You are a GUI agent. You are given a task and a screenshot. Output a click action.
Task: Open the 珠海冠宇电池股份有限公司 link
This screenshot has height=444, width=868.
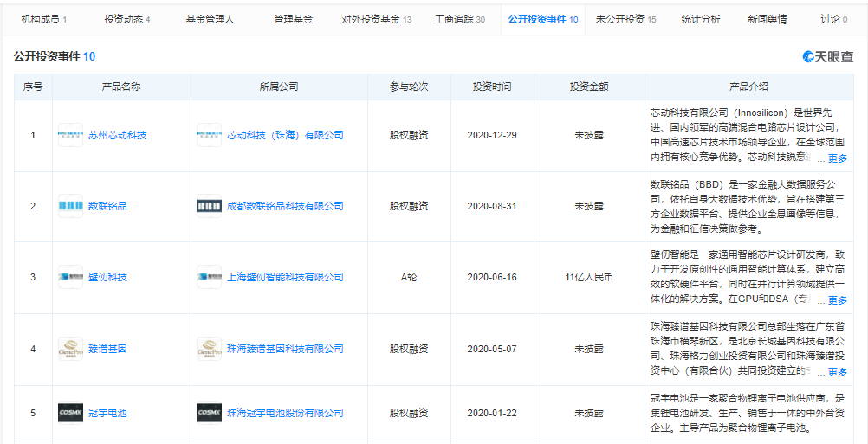point(286,413)
